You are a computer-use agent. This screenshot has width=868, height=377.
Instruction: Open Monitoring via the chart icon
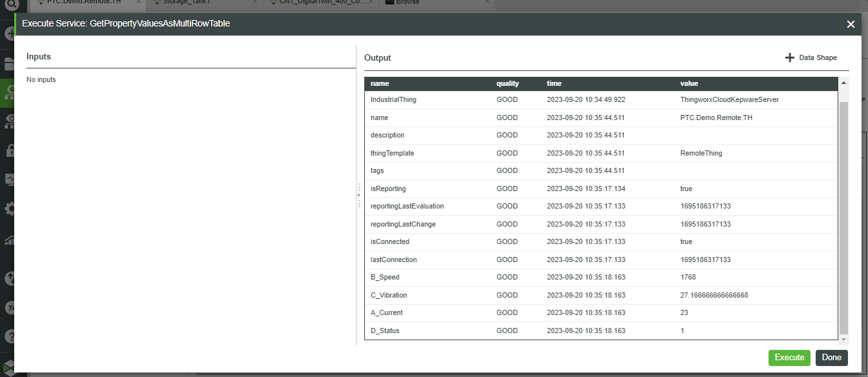10,240
